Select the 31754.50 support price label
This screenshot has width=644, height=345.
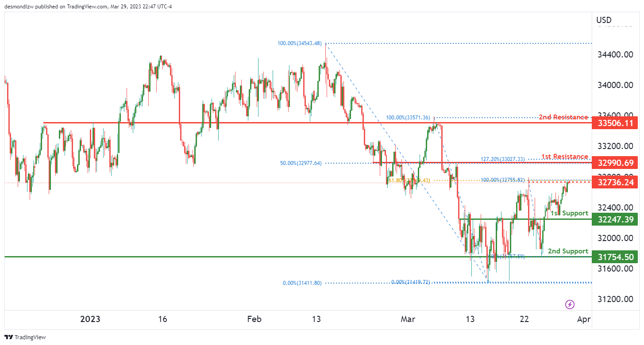click(x=615, y=257)
